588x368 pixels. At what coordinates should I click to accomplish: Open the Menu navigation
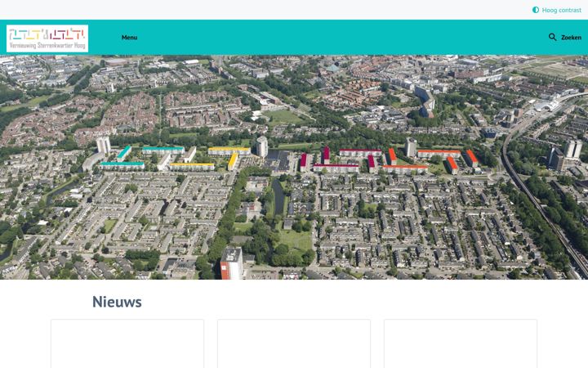tap(129, 38)
